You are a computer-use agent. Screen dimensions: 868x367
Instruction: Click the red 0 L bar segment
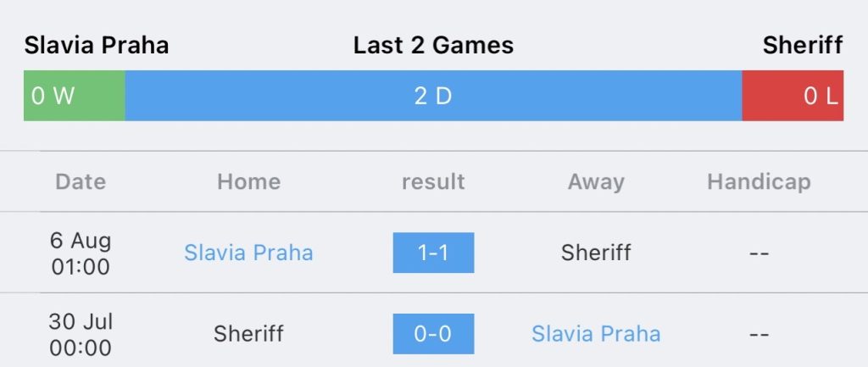click(793, 96)
